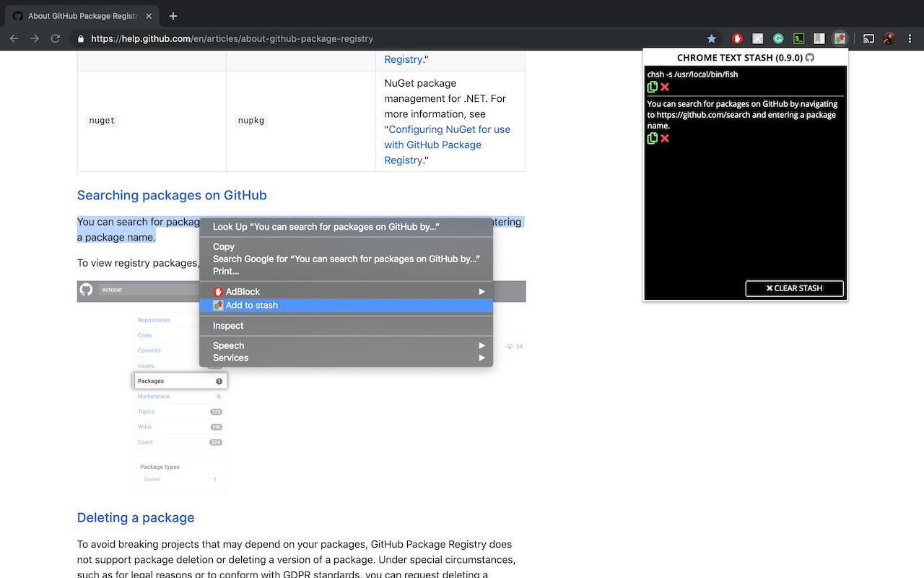The image size is (924, 578).
Task: Click 'Commits' in the embedded screenshot
Action: [149, 350]
